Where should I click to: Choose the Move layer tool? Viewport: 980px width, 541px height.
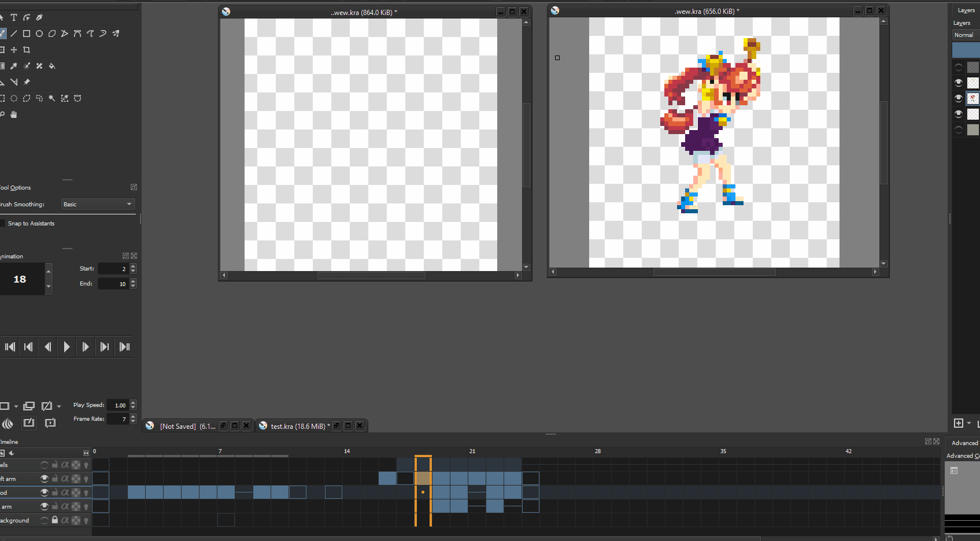coord(14,50)
